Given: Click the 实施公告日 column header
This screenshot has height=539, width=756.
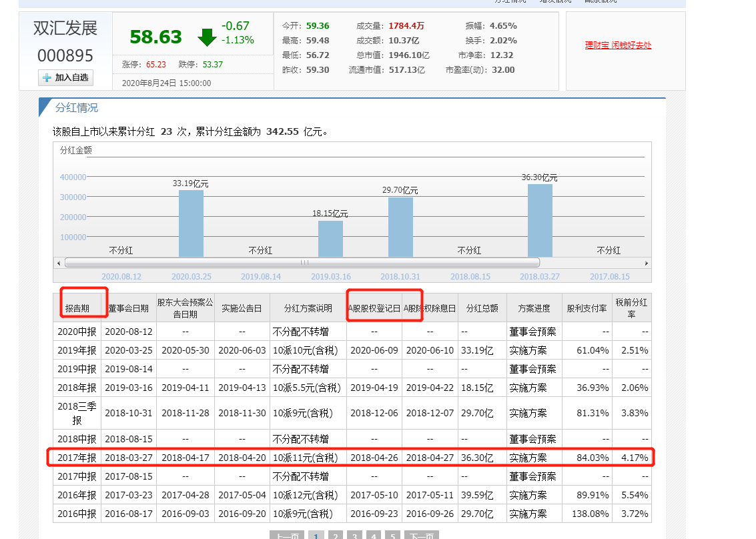Looking at the screenshot, I should pos(242,308).
